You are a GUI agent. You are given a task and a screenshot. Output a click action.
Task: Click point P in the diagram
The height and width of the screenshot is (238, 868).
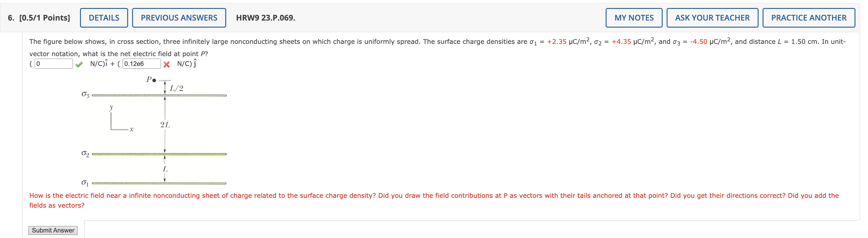tap(153, 80)
